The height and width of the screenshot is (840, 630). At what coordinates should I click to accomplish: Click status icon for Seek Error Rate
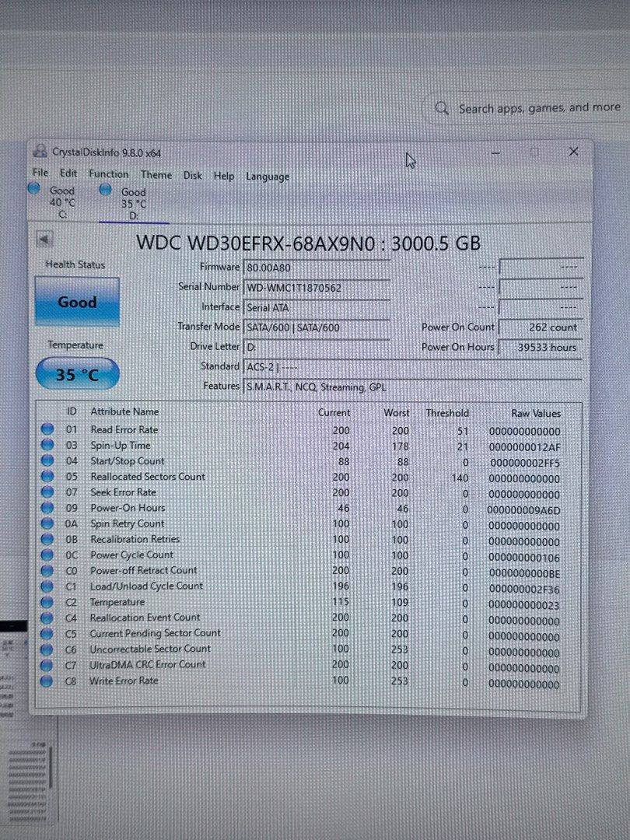click(47, 492)
